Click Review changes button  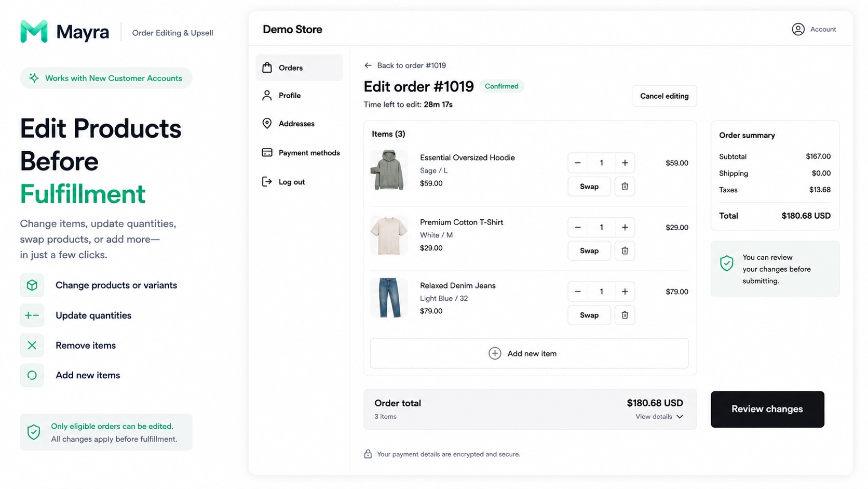coord(767,409)
